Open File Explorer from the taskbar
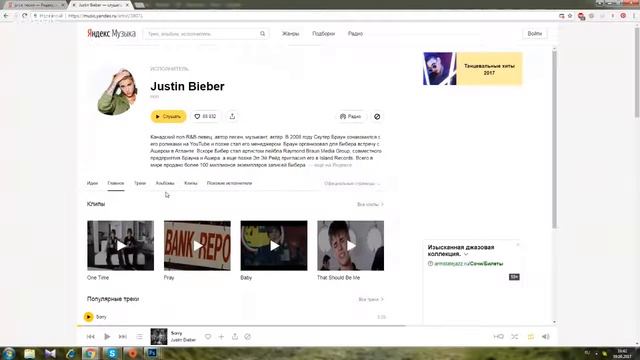The height and width of the screenshot is (360, 640). coord(29,353)
